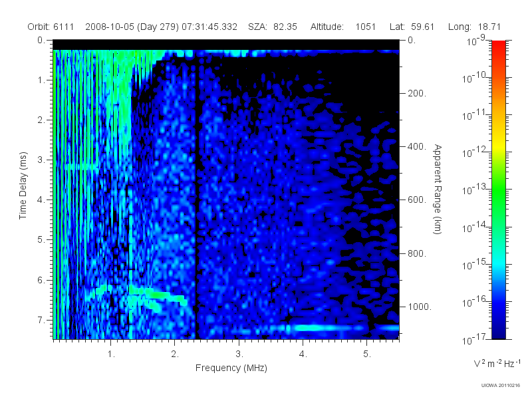532x399 pixels.
Task: Click the 10^-12 color scale label
Action: 473,153
